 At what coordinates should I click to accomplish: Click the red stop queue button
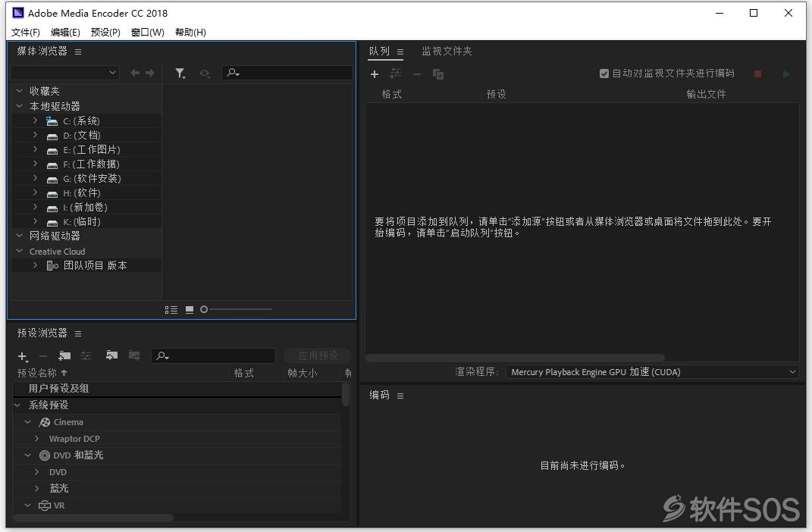click(757, 74)
